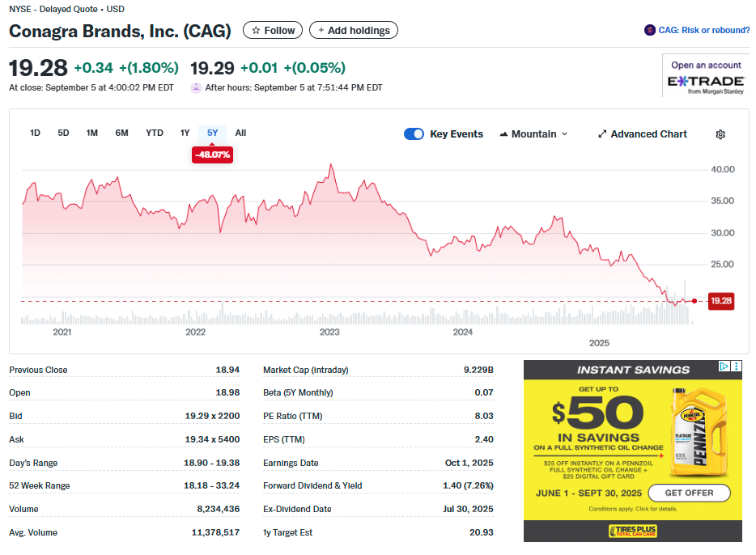Image resolution: width=756 pixels, height=555 pixels.
Task: Open the Advanced Chart view
Action: tap(642, 134)
